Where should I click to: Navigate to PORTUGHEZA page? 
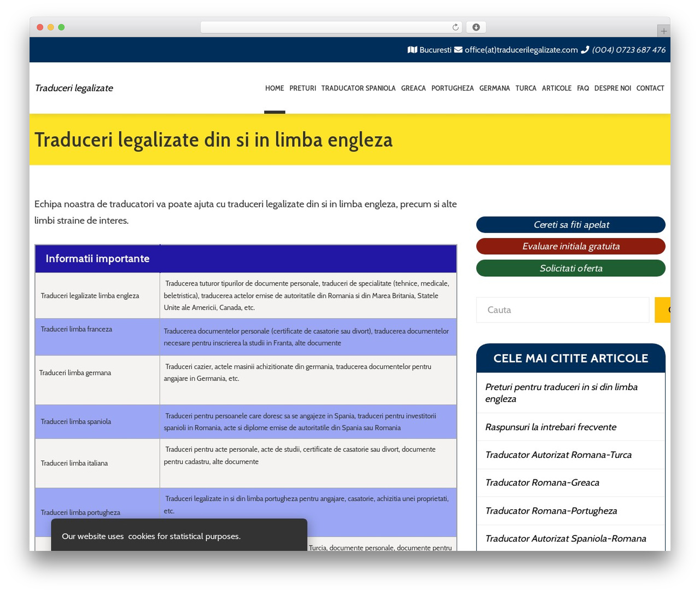(453, 88)
